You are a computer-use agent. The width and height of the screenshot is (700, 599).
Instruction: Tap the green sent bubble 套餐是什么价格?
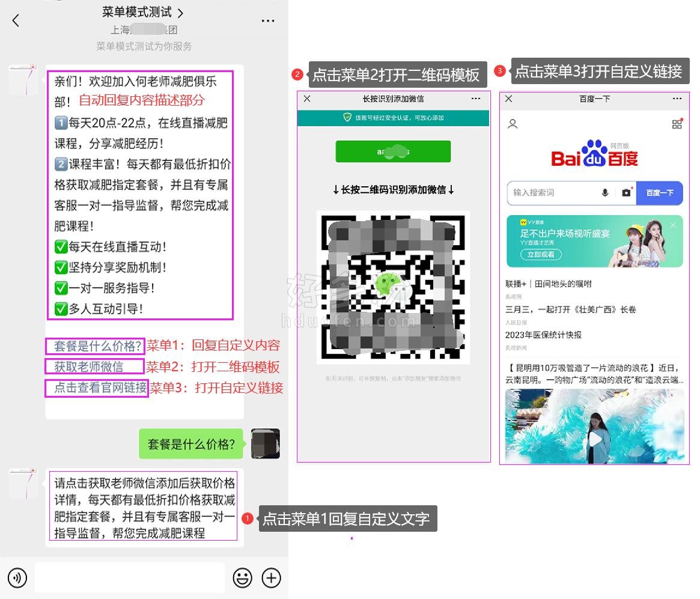tap(191, 443)
